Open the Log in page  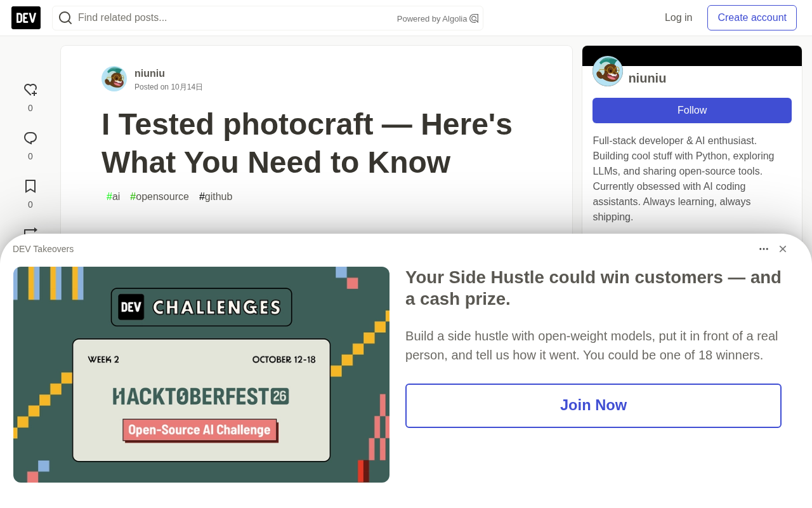[678, 18]
